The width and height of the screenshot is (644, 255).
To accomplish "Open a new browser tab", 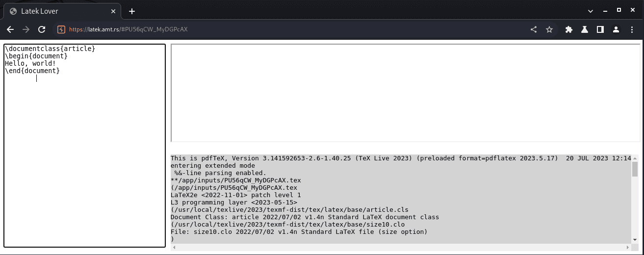I will pyautogui.click(x=132, y=11).
